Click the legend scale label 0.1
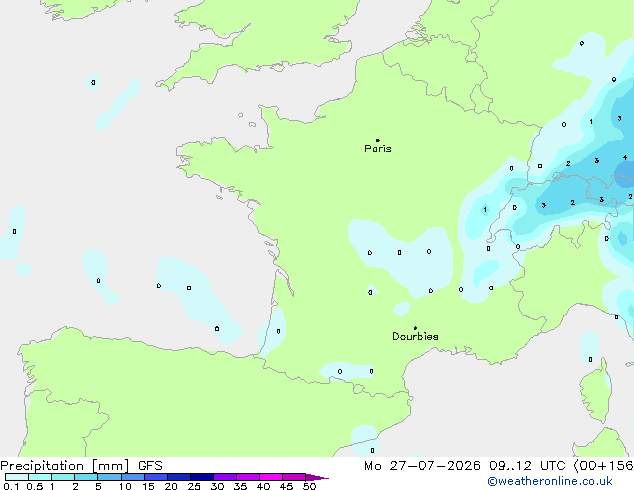The width and height of the screenshot is (634, 490). (x=11, y=486)
